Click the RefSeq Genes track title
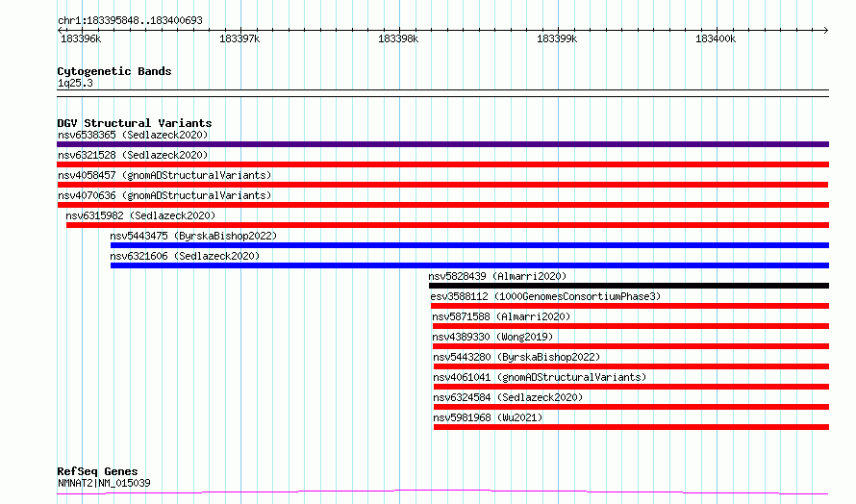This screenshot has width=856, height=504. point(97,471)
